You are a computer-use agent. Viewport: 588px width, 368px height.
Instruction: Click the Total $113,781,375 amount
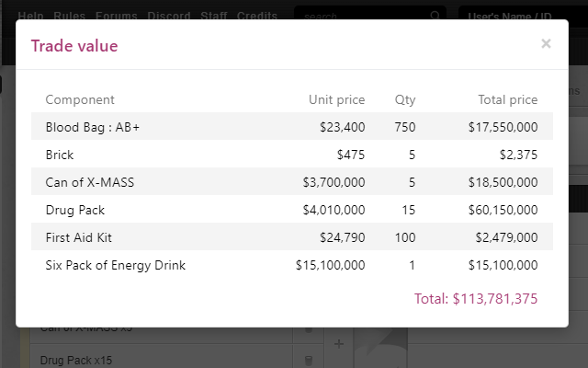475,299
